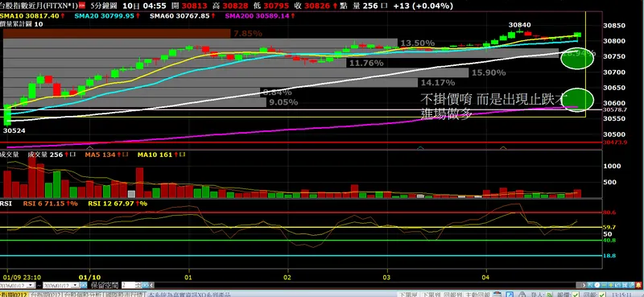Viewport: 644px width, 297px height.
Task: Click the orange bell alert icon
Action: pos(638,285)
